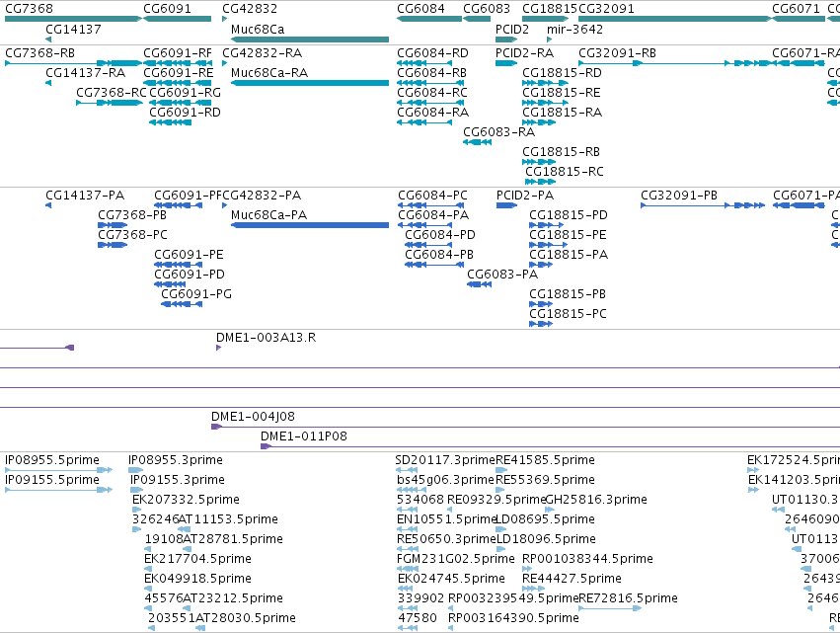The height and width of the screenshot is (633, 840).
Task: Click the CG6084-RA transcript label
Action: pos(432,113)
